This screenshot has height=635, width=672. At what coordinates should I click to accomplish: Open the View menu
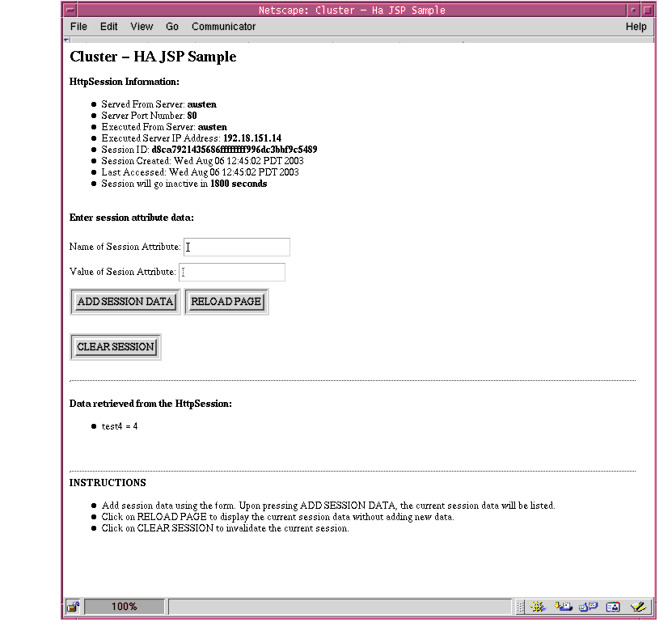pos(142,26)
